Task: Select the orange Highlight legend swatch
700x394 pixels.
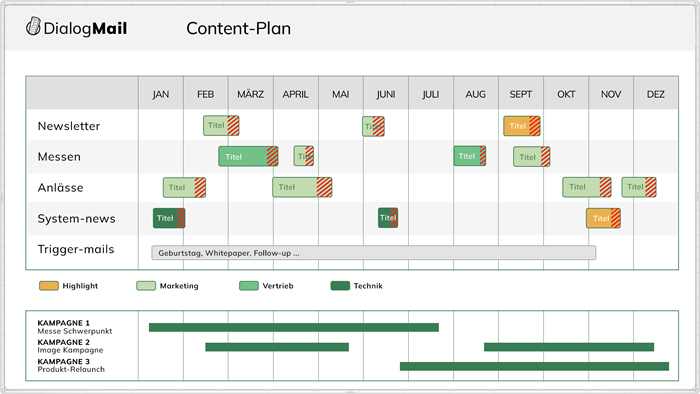Action: point(49,286)
